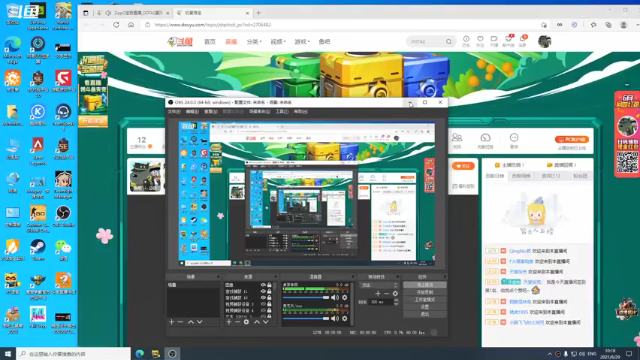Add transition with plus icon in transitions dock

click(378, 293)
